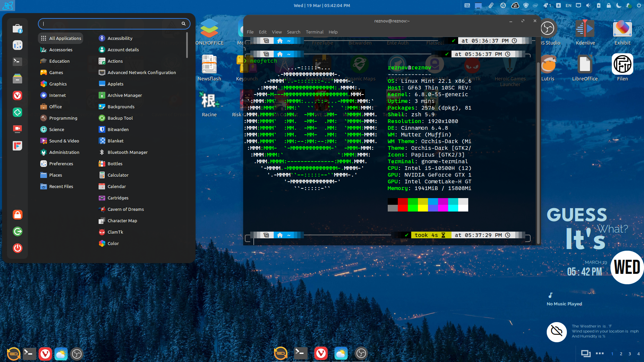Open the EN keyboard layout selector

pyautogui.click(x=568, y=5)
